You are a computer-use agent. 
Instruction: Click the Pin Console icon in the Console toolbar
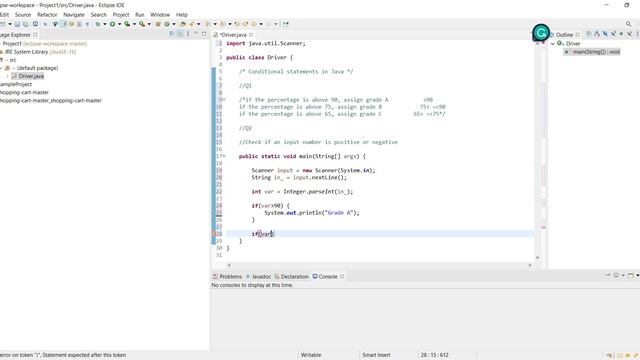pos(608,276)
